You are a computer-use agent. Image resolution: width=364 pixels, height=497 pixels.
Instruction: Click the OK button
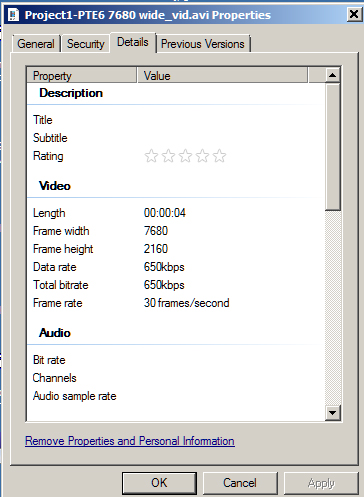(x=159, y=483)
